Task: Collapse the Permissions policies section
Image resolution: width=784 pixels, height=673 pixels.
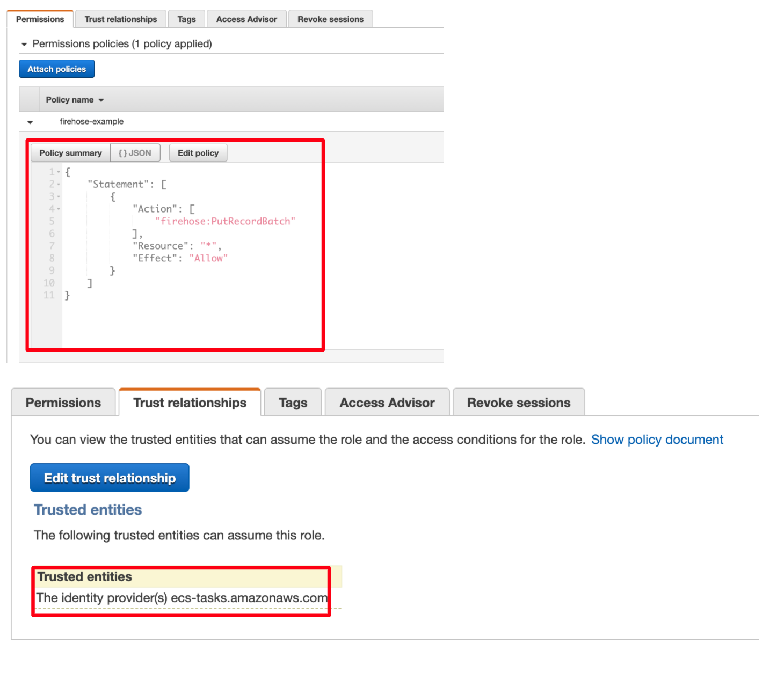Action: pos(24,45)
